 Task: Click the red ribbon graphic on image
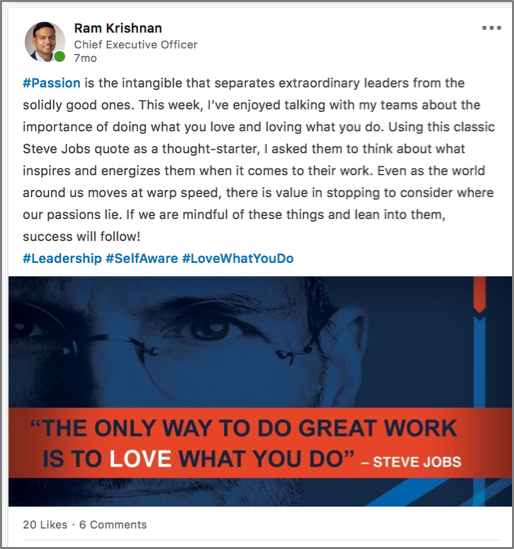pyautogui.click(x=479, y=294)
